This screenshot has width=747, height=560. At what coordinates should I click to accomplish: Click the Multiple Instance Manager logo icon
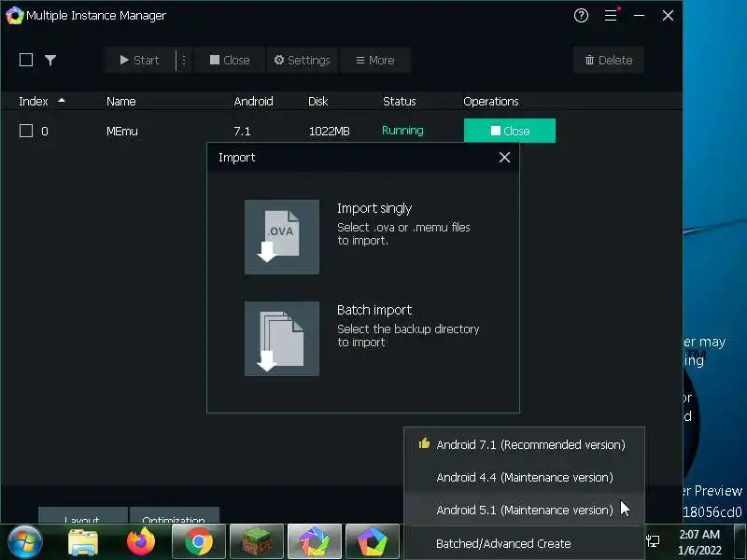coord(15,15)
